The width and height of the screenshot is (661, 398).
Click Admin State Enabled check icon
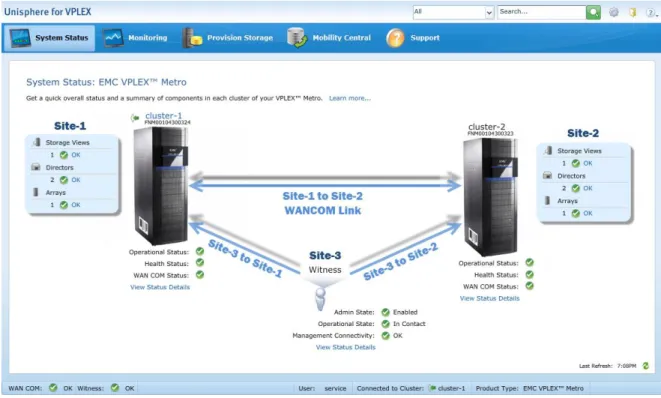click(x=385, y=312)
